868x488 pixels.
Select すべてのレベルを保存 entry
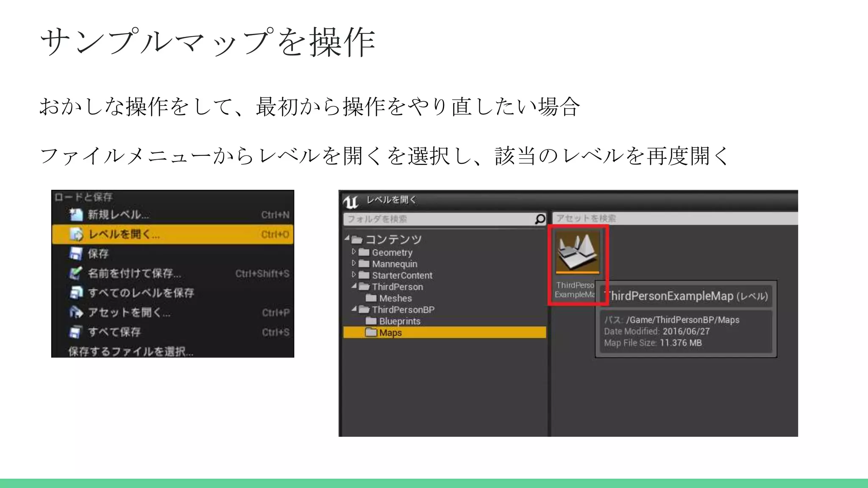[x=172, y=293]
